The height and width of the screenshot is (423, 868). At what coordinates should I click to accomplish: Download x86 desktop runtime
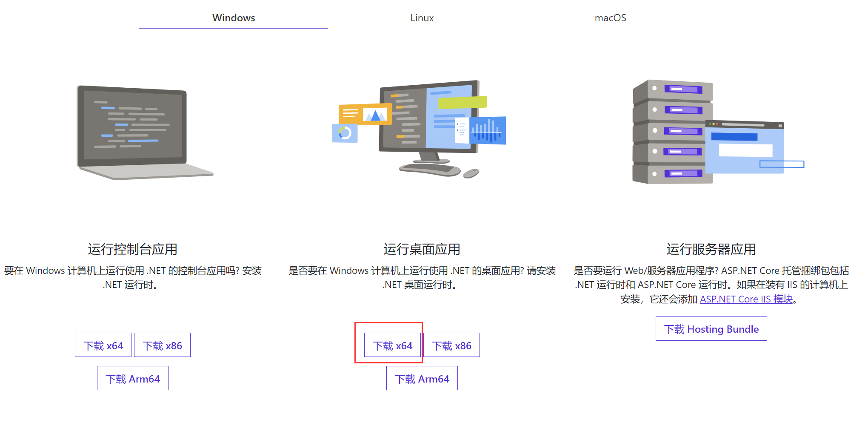tap(452, 345)
